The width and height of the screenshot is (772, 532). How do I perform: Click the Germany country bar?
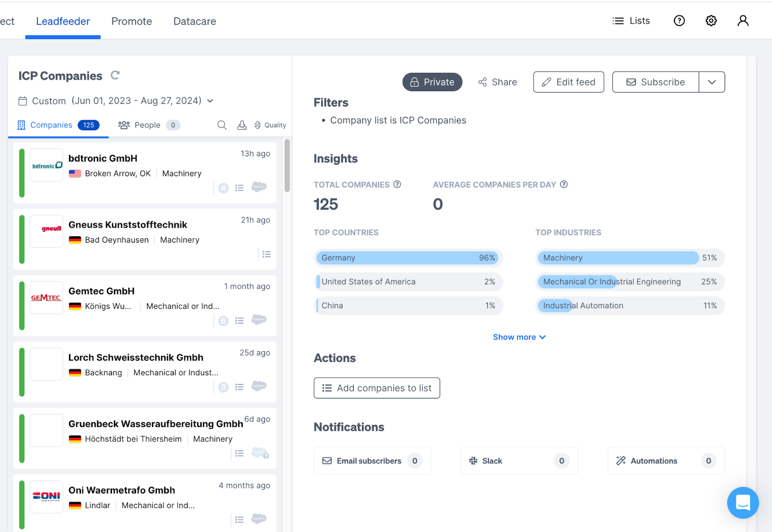point(408,258)
